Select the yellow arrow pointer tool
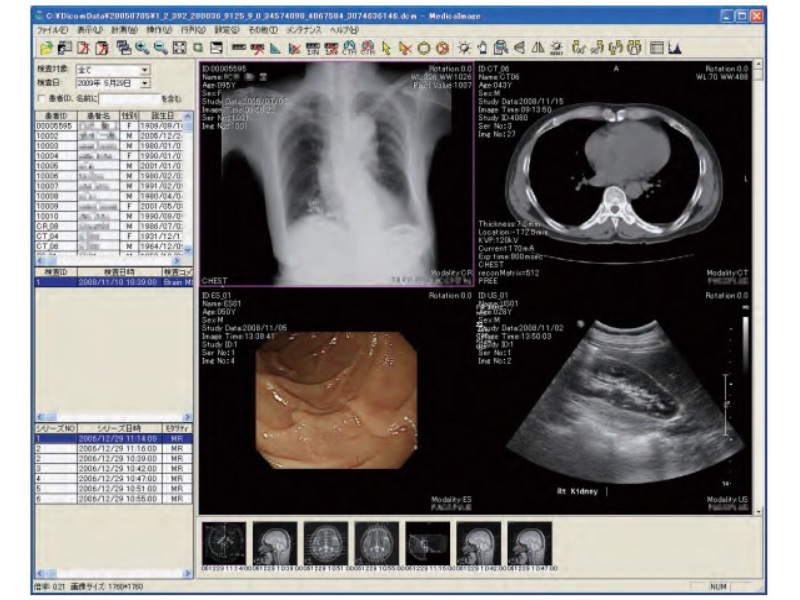This screenshot has width=800, height=600. tap(387, 47)
